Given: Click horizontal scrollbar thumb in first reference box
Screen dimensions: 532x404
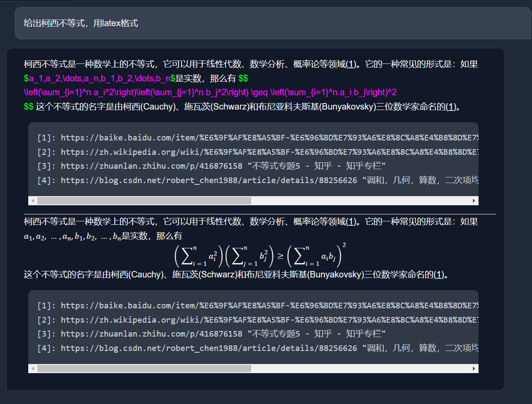Looking at the screenshot, I should point(144,200).
